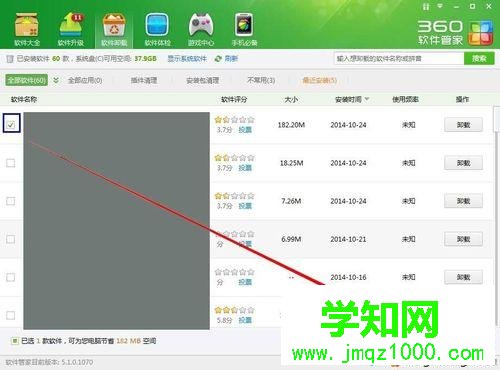500x370 pixels.
Task: Click 刷新 refresh link
Action: pyautogui.click(x=231, y=59)
